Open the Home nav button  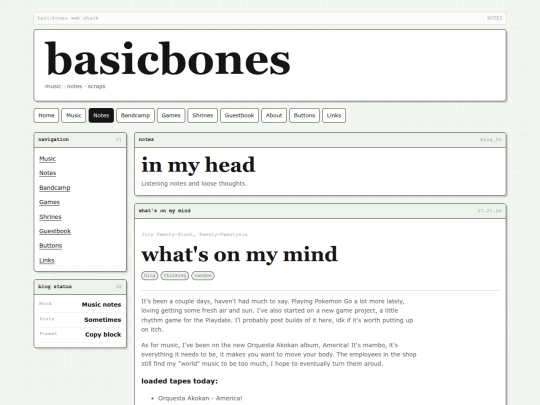click(46, 115)
